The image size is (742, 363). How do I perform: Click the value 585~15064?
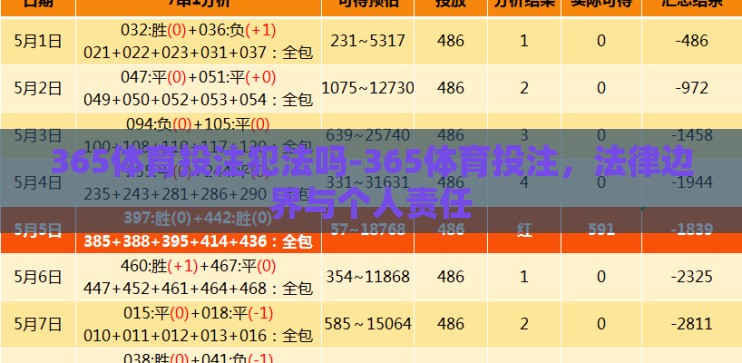[x=368, y=324]
